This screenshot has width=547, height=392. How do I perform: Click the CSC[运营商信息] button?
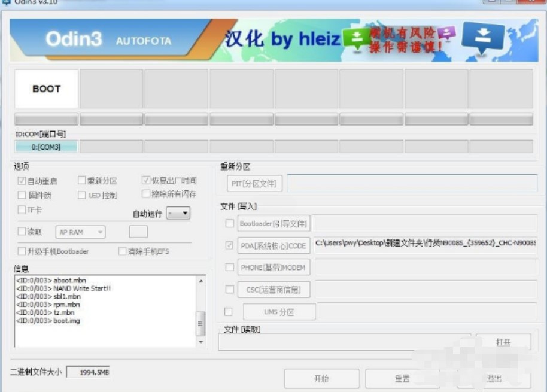tap(273, 290)
